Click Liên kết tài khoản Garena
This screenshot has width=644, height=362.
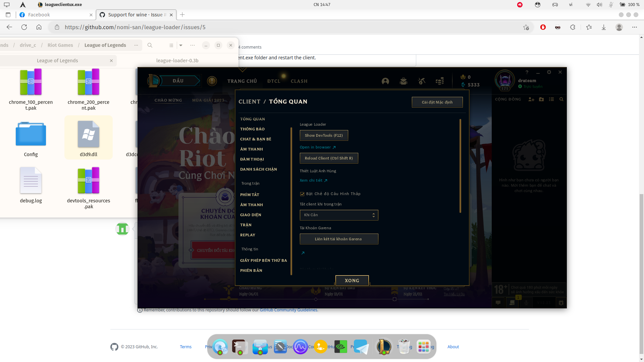pos(339,239)
